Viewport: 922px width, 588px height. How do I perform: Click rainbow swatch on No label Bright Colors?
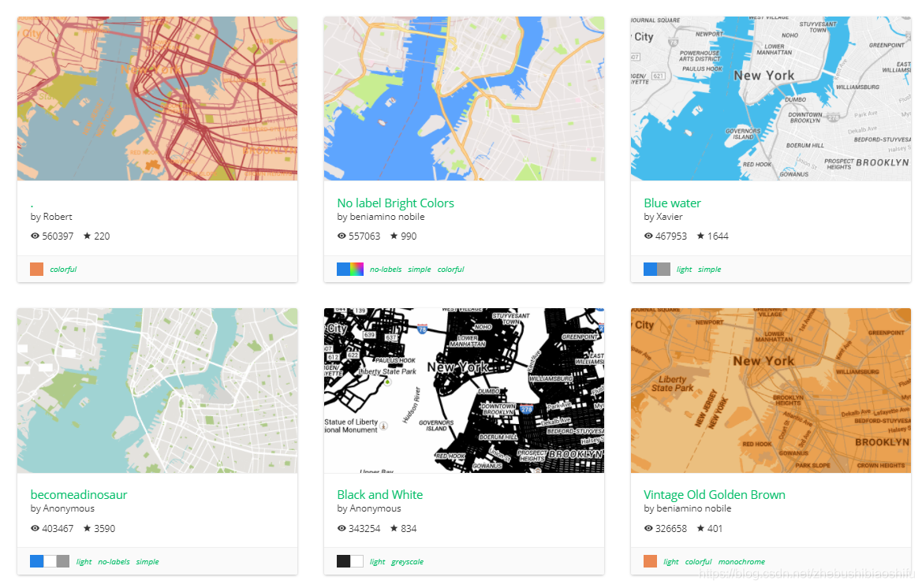pos(357,269)
